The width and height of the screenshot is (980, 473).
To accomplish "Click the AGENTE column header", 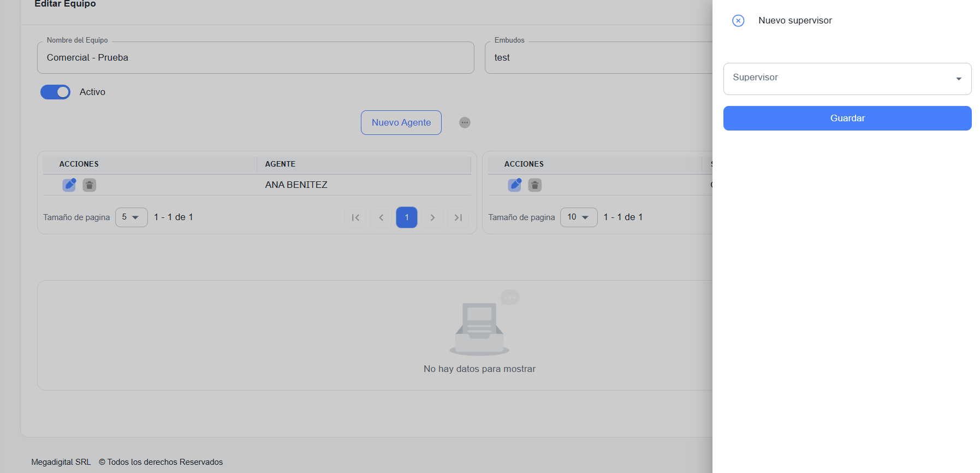I will (x=280, y=164).
